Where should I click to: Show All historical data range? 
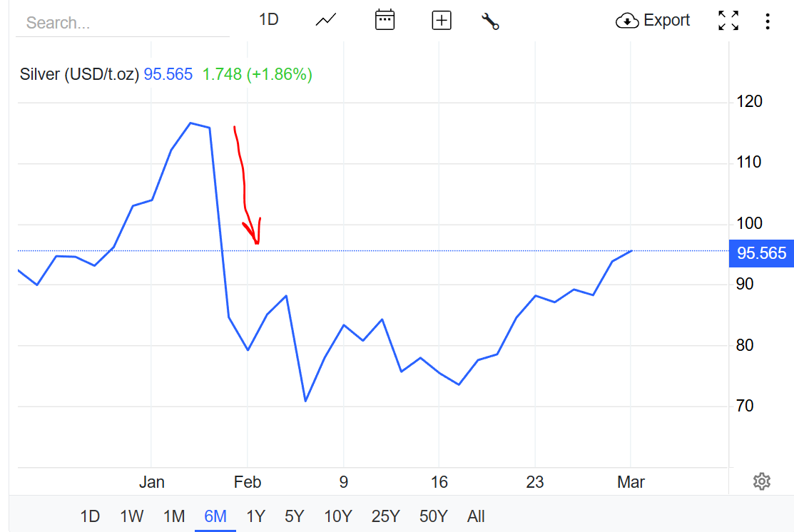[476, 516]
